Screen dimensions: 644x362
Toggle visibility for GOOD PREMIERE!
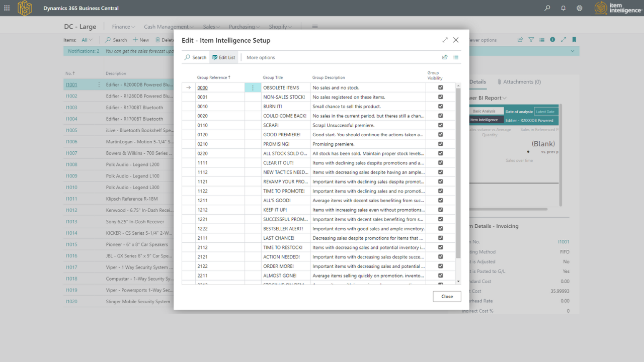click(441, 135)
